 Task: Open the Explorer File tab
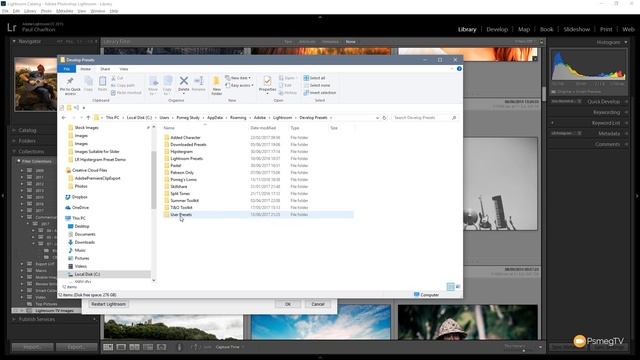coord(67,69)
